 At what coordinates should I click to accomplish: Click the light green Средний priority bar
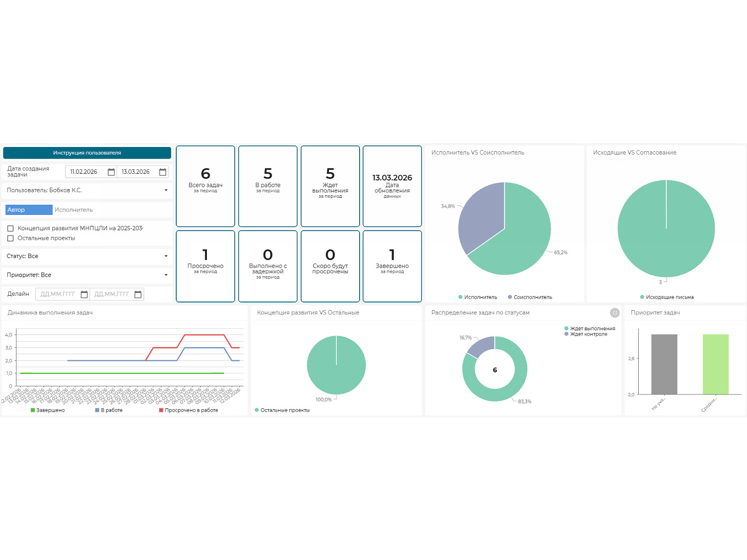pos(715,364)
